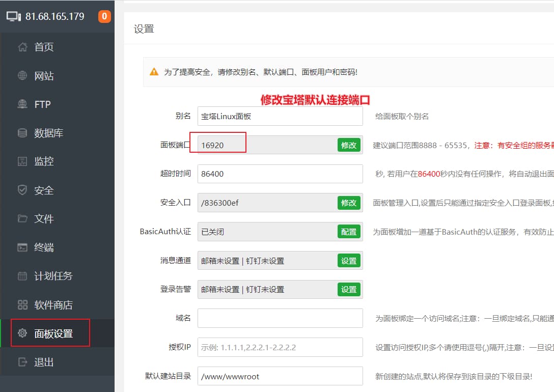Image resolution: width=554 pixels, height=392 pixels.
Task: Click the 授权IP input field
Action: coord(280,347)
